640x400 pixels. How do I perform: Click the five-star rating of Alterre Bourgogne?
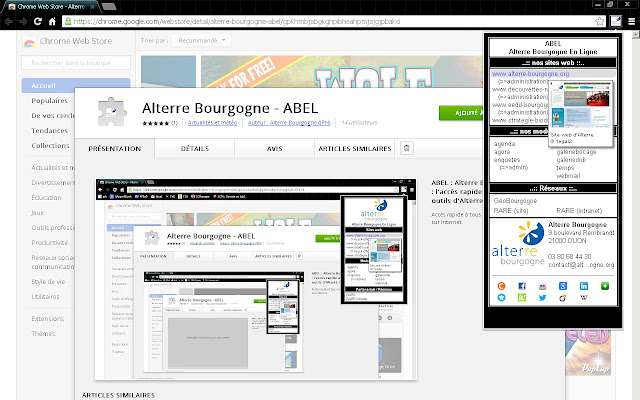pos(155,123)
